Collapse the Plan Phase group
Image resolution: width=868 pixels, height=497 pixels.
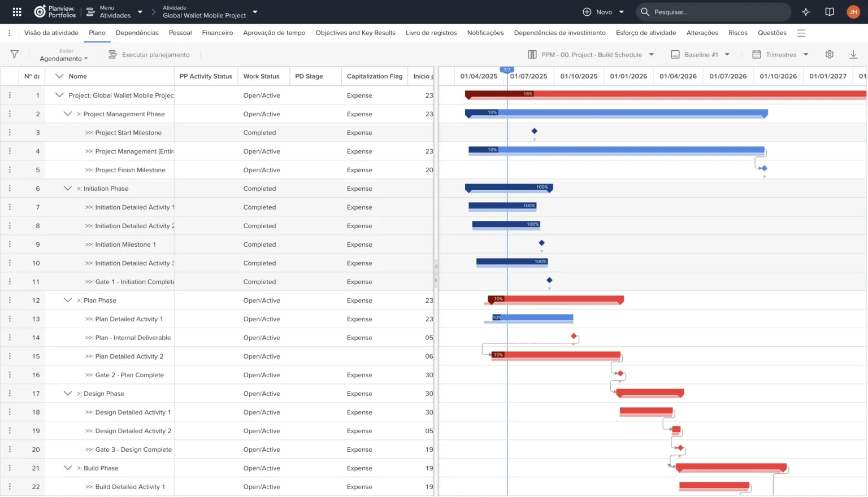tap(68, 300)
